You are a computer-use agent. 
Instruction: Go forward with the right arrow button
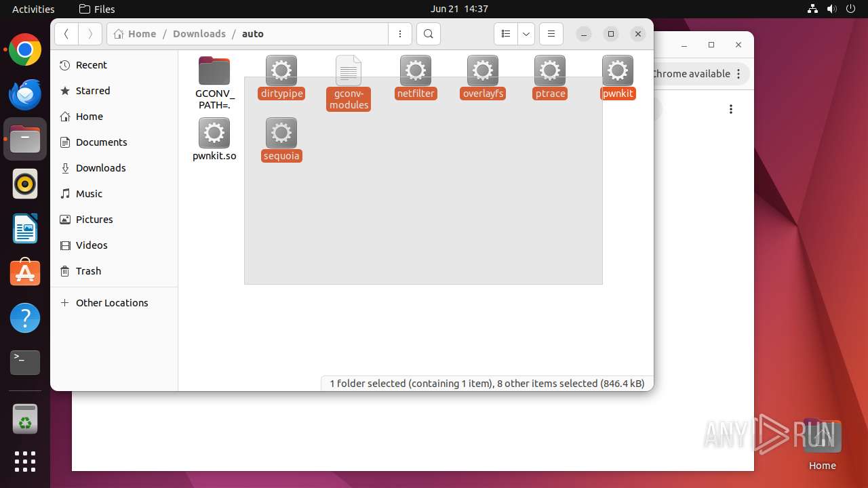90,34
